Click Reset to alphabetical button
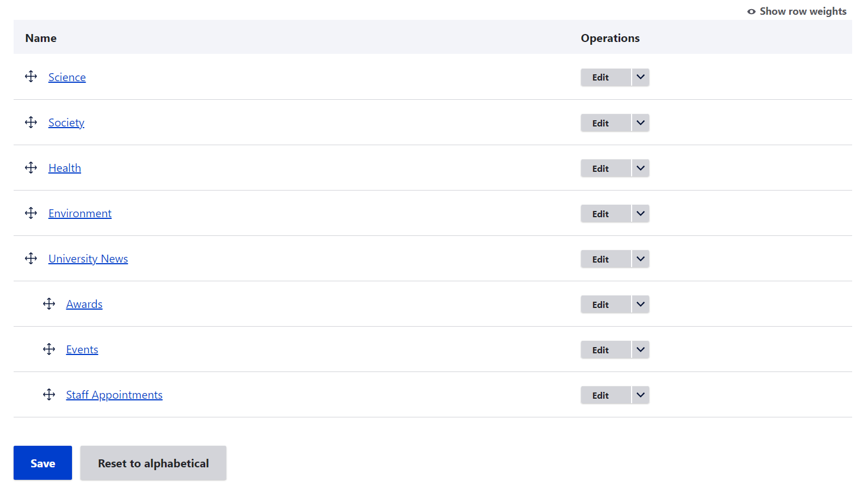 point(153,463)
